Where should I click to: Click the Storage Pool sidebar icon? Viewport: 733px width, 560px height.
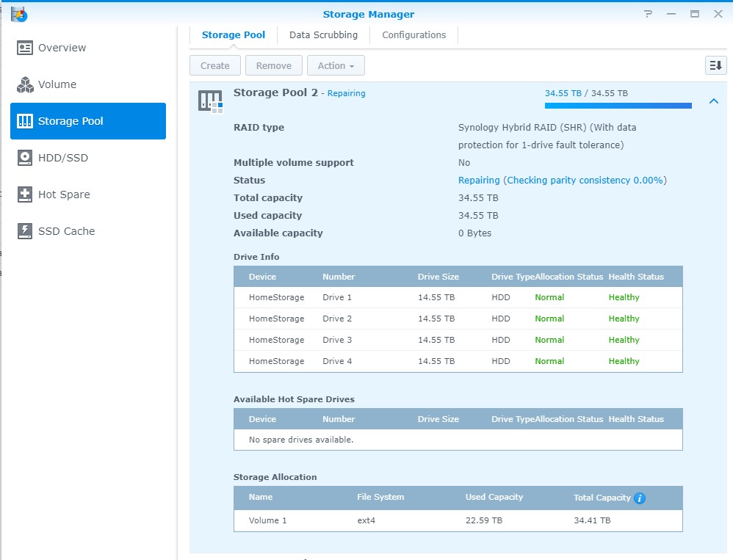[x=25, y=121]
